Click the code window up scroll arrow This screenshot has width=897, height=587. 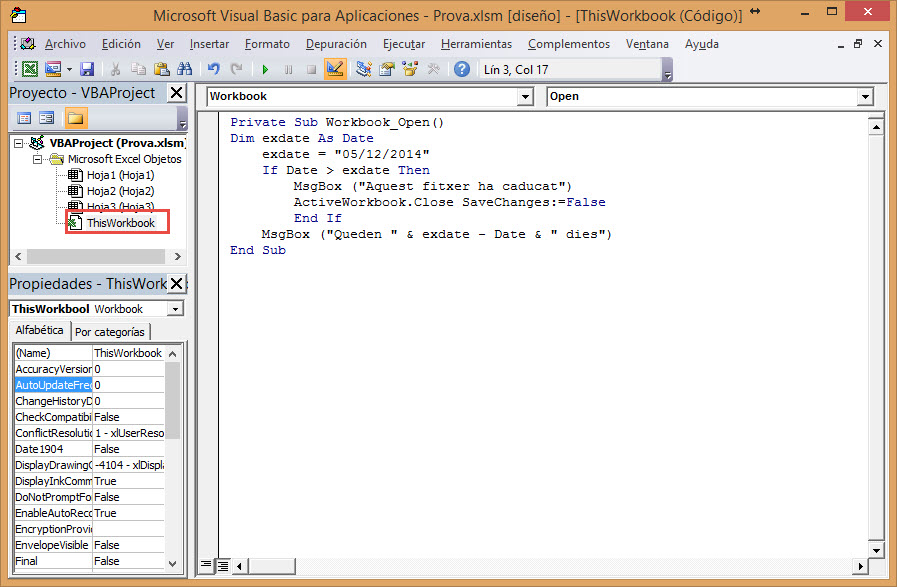[876, 126]
